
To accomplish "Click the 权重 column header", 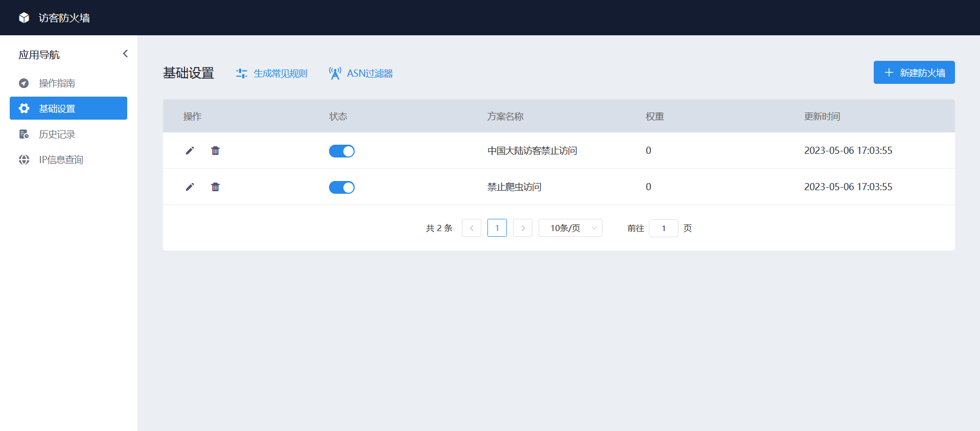I will pos(655,117).
